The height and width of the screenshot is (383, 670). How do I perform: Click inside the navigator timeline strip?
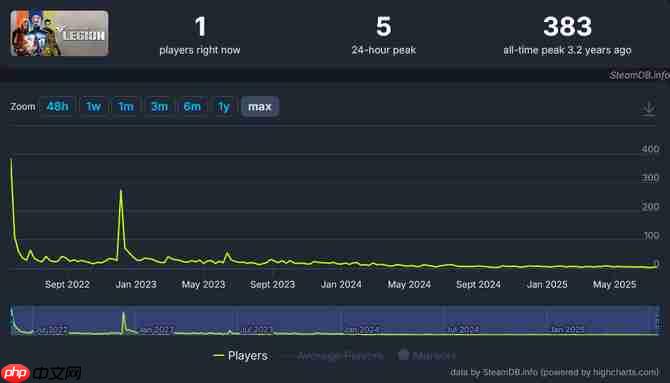coord(335,320)
